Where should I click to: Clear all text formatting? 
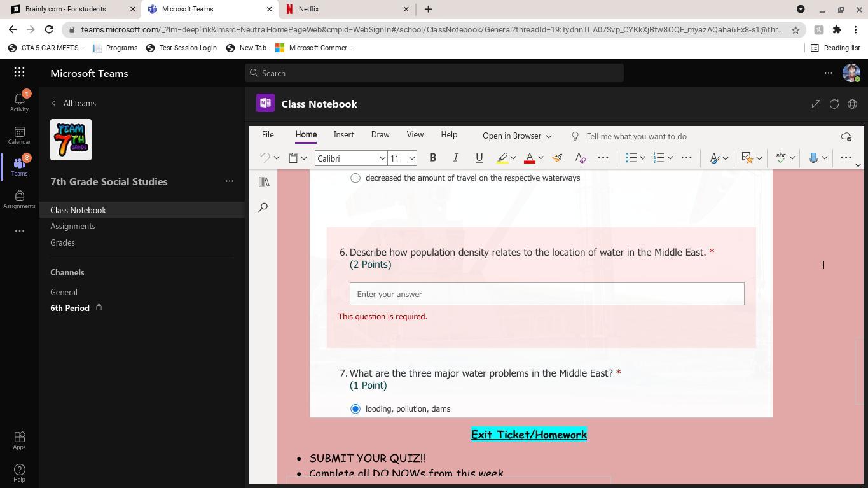[580, 158]
